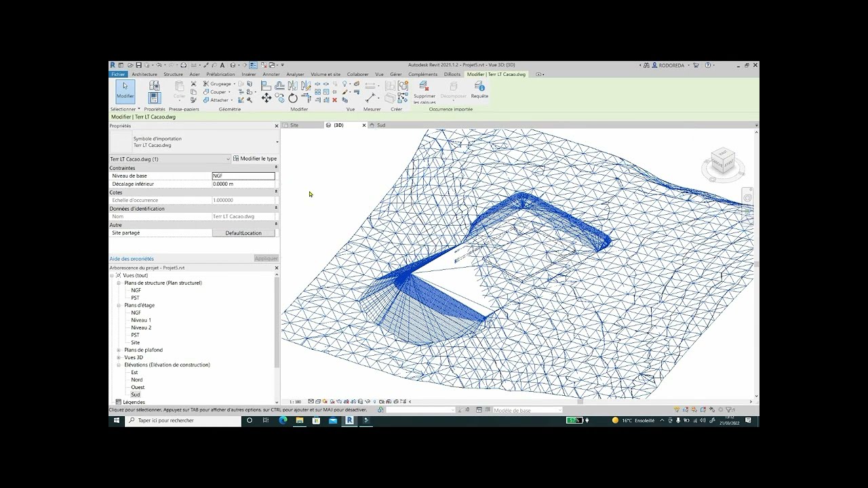This screenshot has height=488, width=868.
Task: Collapse the Contraintes section
Action: (x=276, y=167)
